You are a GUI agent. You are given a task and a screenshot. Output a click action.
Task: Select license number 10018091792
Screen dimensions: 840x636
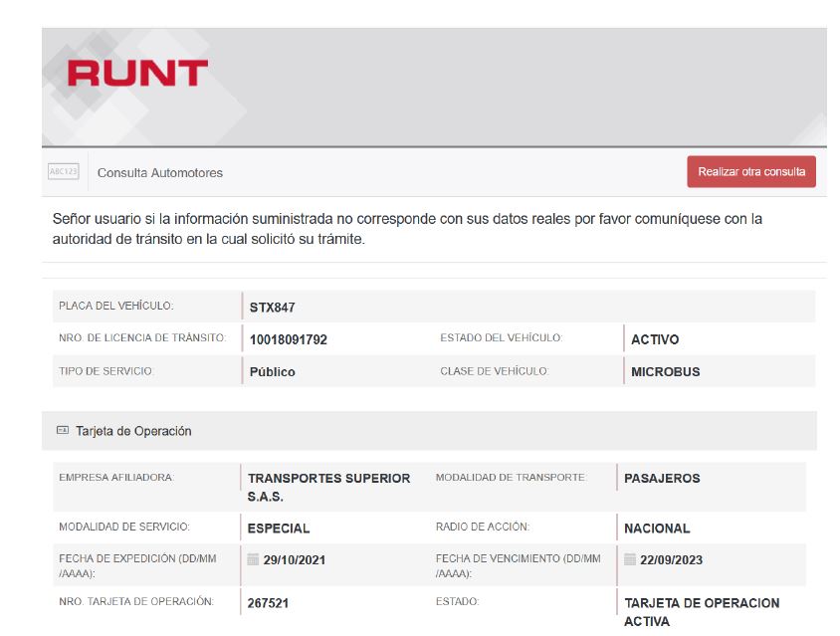pos(288,339)
